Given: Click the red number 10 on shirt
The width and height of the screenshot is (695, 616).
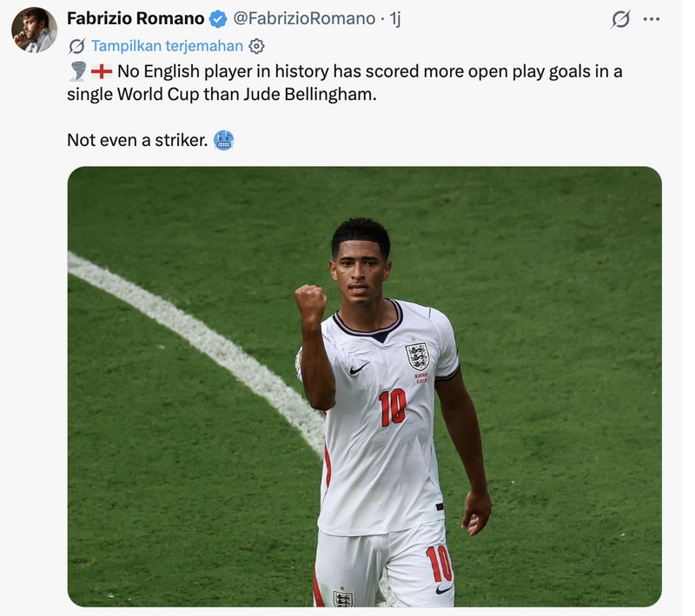Looking at the screenshot, I should 394,407.
